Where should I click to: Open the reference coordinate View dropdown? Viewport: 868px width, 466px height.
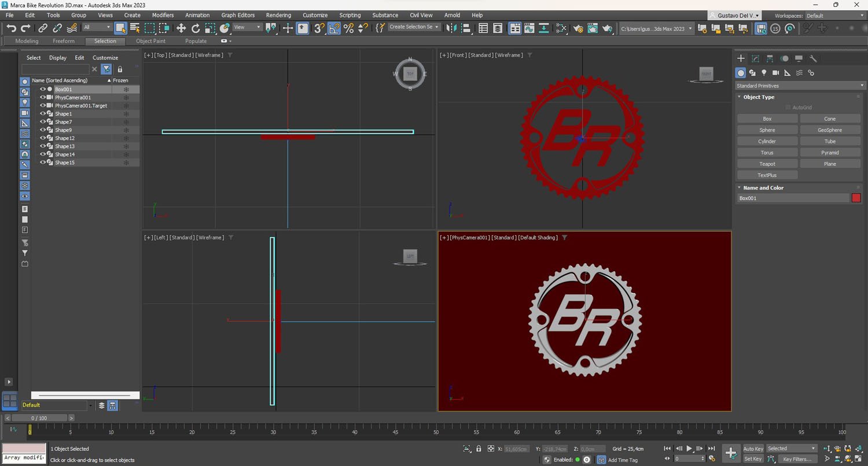coord(247,27)
